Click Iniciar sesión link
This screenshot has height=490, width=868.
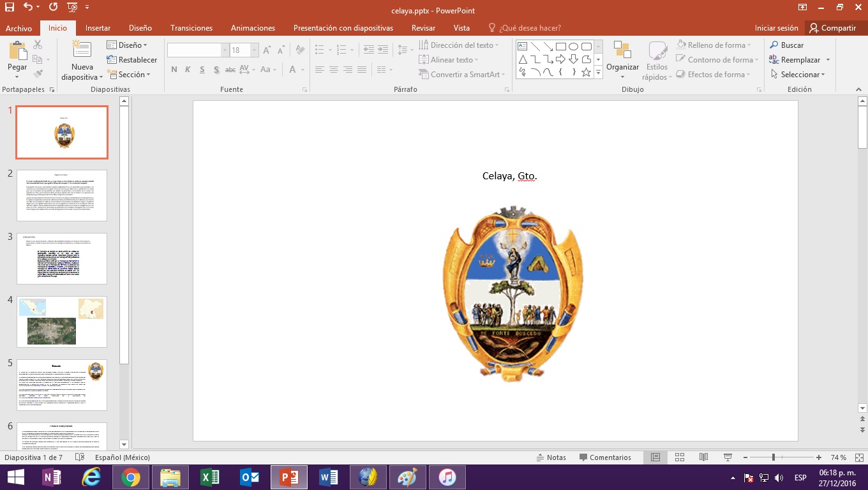[x=776, y=28]
